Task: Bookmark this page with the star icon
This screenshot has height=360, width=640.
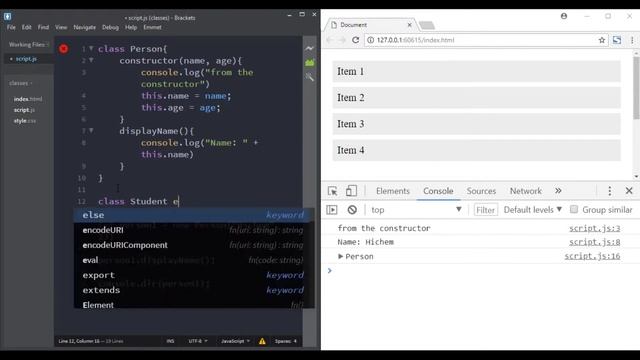Action: 602,40
